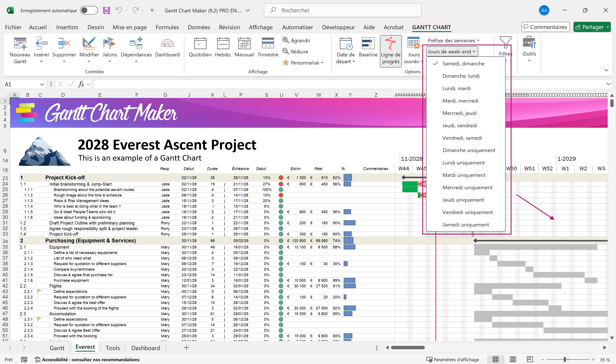The height and width of the screenshot is (364, 616).
Task: Select checked Samedi, dimanche option
Action: (463, 63)
